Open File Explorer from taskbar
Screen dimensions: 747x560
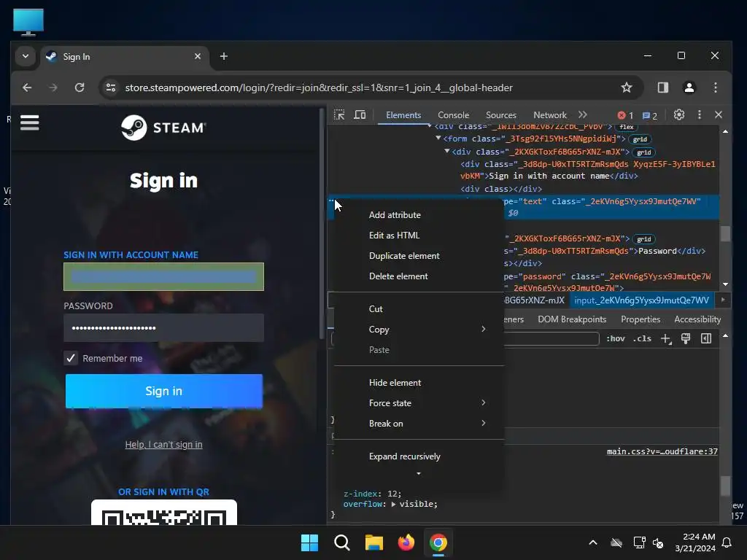pos(374,542)
